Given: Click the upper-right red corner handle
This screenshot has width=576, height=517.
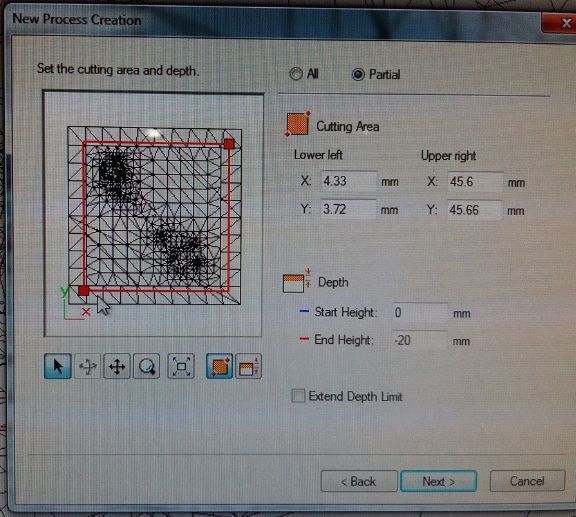Looking at the screenshot, I should (229, 144).
